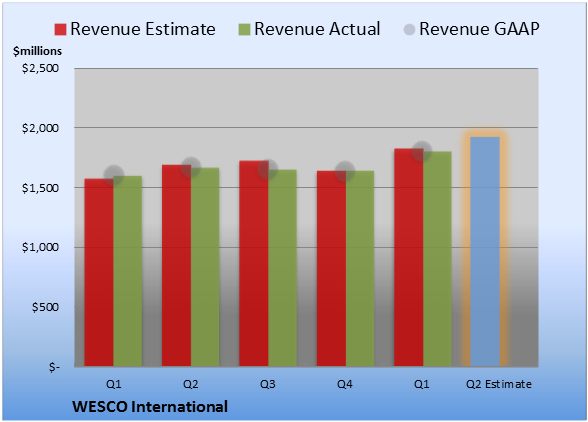Select the red estimate bar above Q4

coord(331,269)
